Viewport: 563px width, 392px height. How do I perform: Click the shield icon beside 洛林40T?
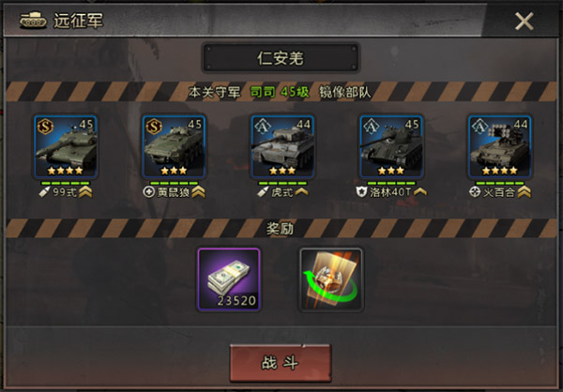tap(361, 192)
